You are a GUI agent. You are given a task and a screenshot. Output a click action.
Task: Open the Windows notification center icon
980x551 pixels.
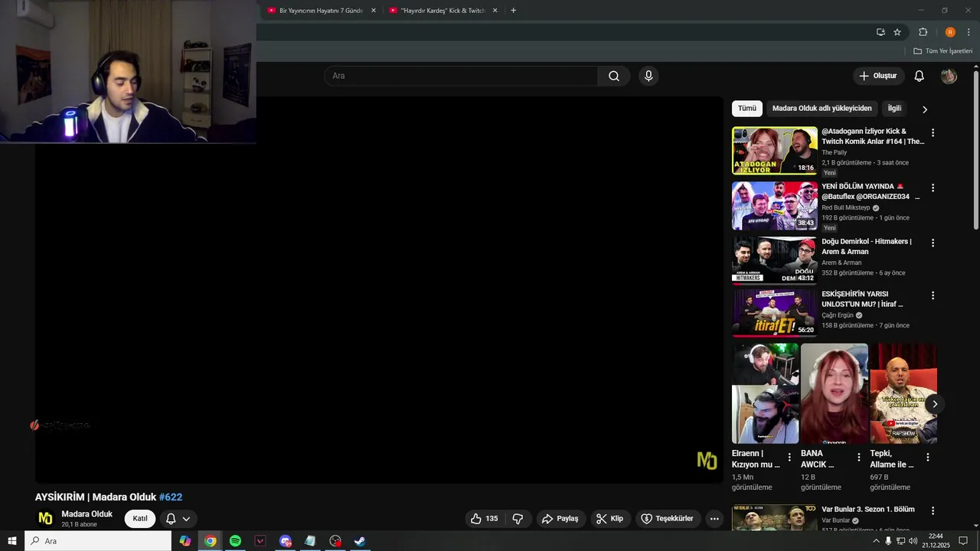[963, 541]
